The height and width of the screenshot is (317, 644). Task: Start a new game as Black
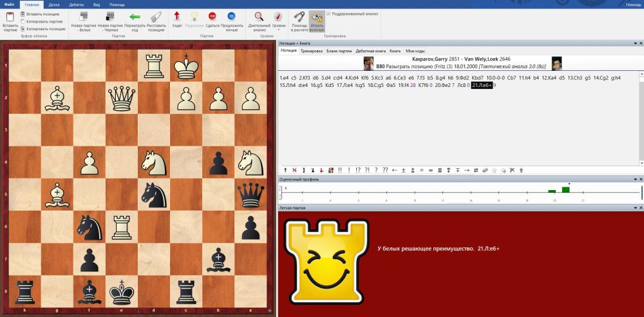[x=108, y=19]
